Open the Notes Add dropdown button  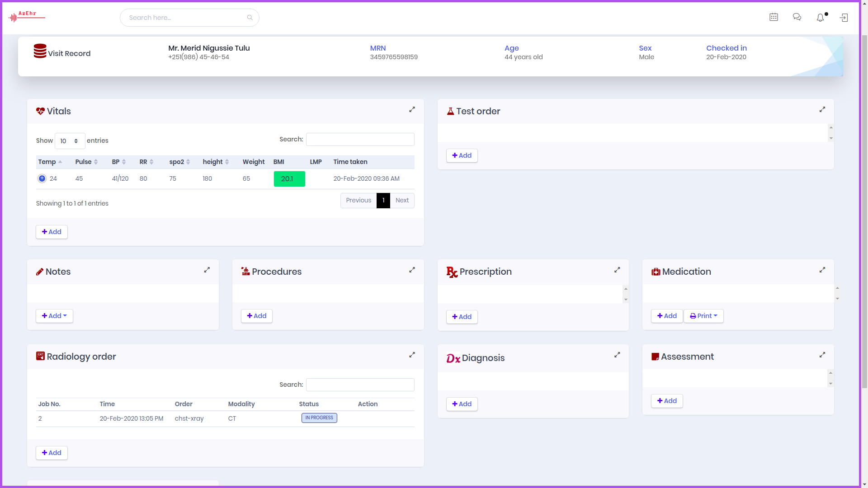54,316
